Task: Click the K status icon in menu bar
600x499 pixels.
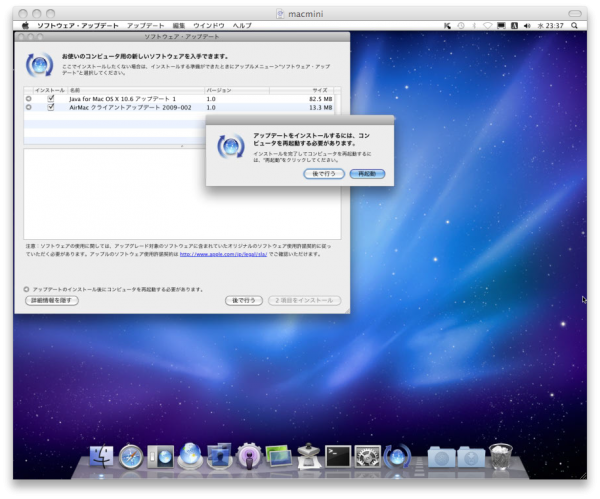Action: point(447,26)
